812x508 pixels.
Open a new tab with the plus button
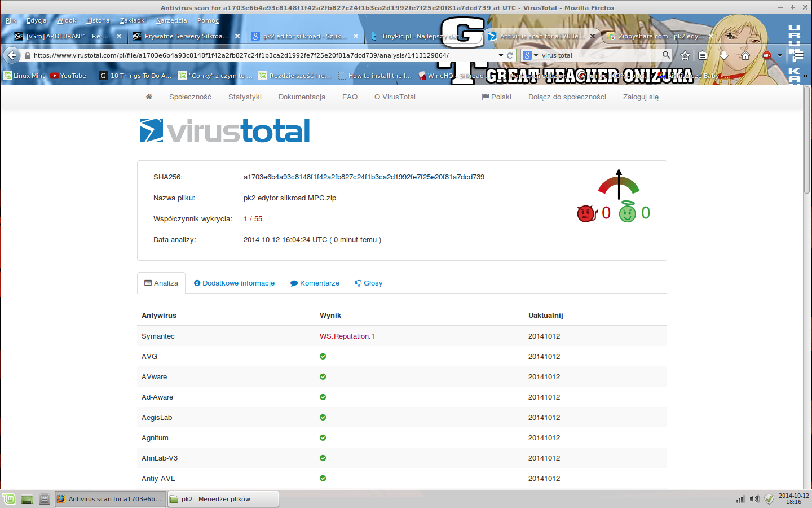point(730,36)
